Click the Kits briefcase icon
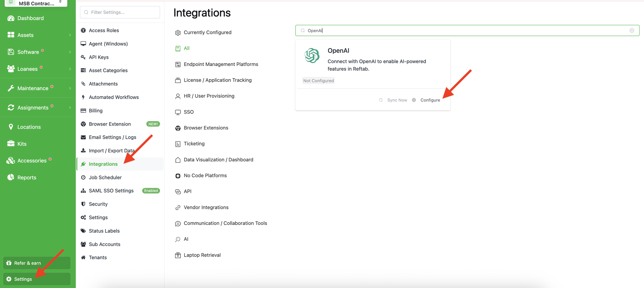This screenshot has width=644, height=288. [x=11, y=144]
